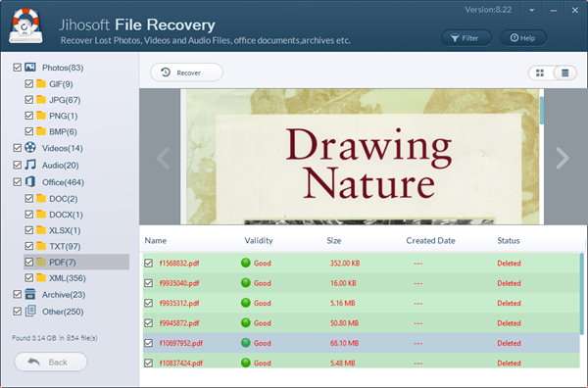
Task: Click the Videos film reel icon
Action: point(30,147)
